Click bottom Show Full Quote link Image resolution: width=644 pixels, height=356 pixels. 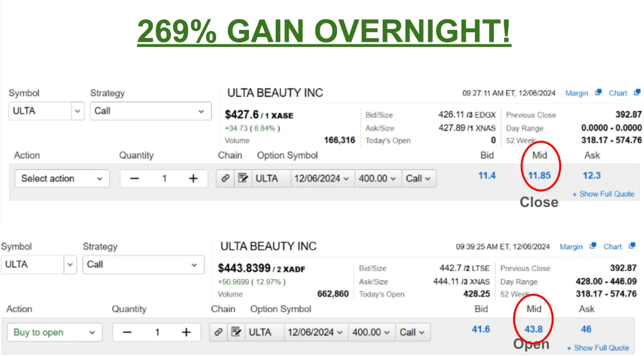pos(597,348)
